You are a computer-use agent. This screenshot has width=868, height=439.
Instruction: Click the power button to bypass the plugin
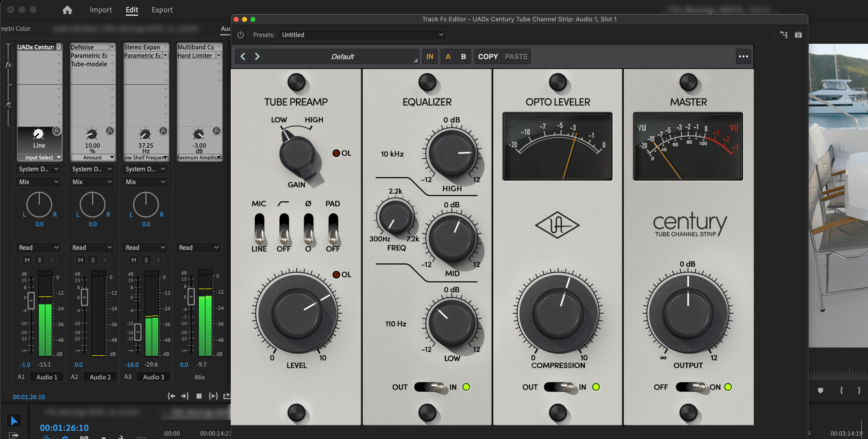240,35
